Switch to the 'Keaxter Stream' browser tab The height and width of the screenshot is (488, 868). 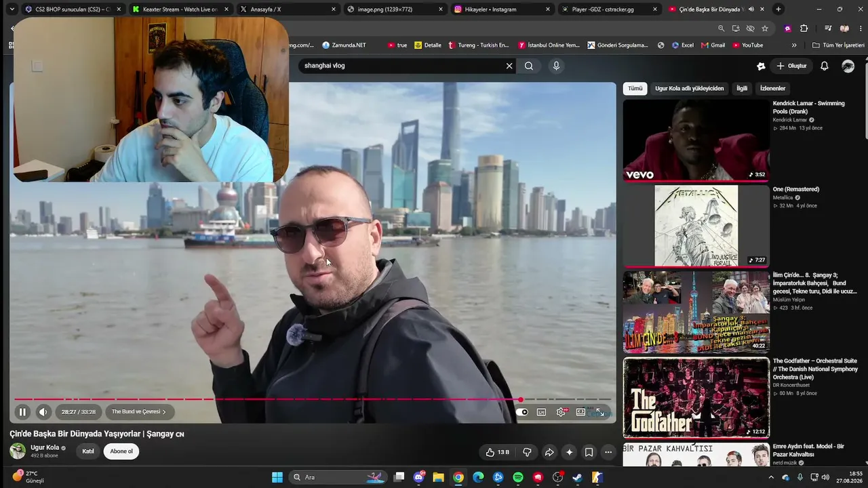[x=180, y=9]
